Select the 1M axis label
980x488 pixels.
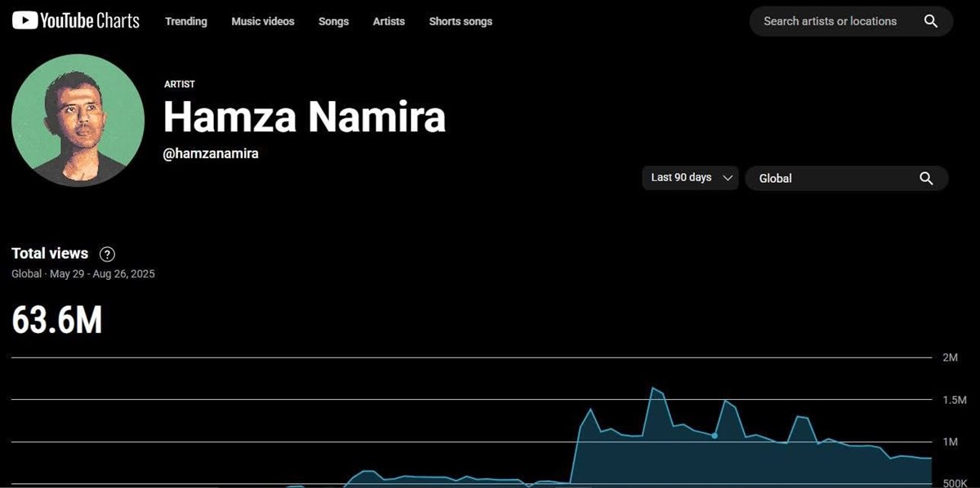click(x=950, y=442)
